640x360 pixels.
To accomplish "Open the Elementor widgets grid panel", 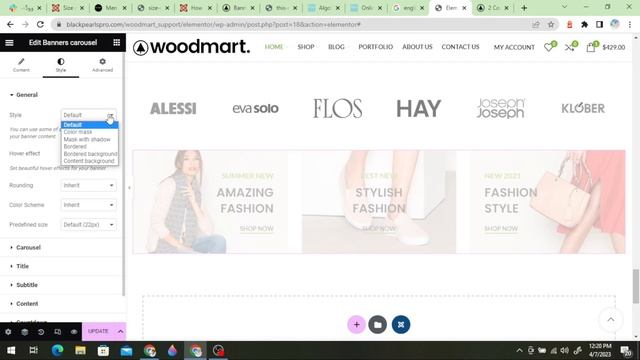I will click(x=116, y=42).
